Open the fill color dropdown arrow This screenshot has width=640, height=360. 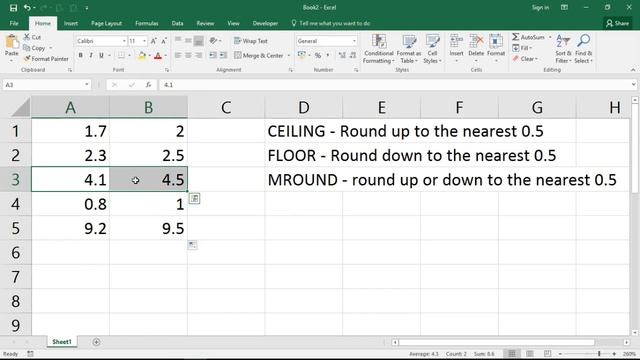click(x=149, y=56)
